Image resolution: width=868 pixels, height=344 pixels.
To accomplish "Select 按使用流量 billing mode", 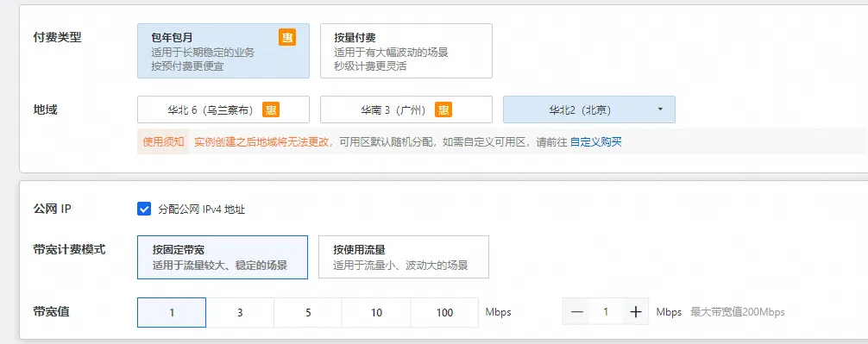I will 404,257.
